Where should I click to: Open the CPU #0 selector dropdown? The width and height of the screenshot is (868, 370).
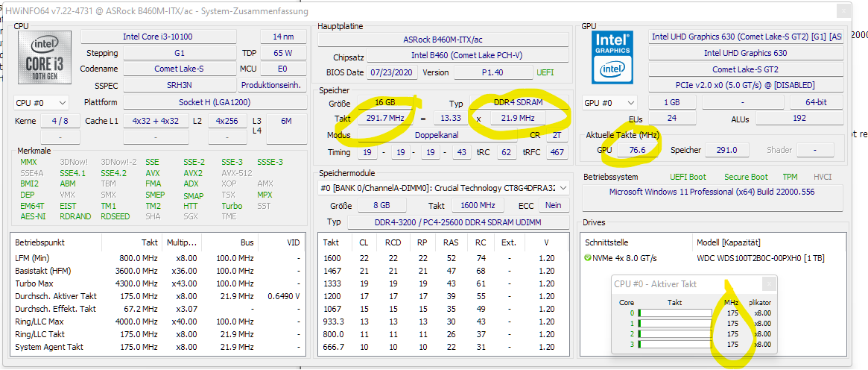click(x=41, y=103)
